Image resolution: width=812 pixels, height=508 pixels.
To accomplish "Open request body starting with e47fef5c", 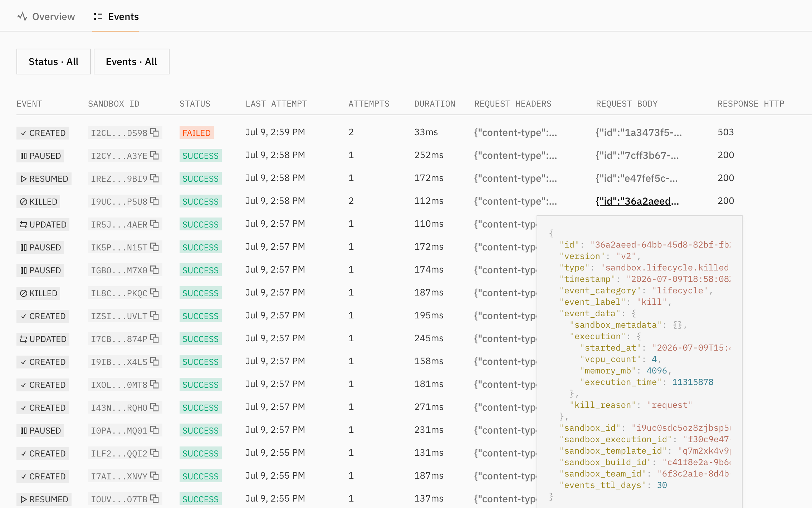I will tap(637, 178).
